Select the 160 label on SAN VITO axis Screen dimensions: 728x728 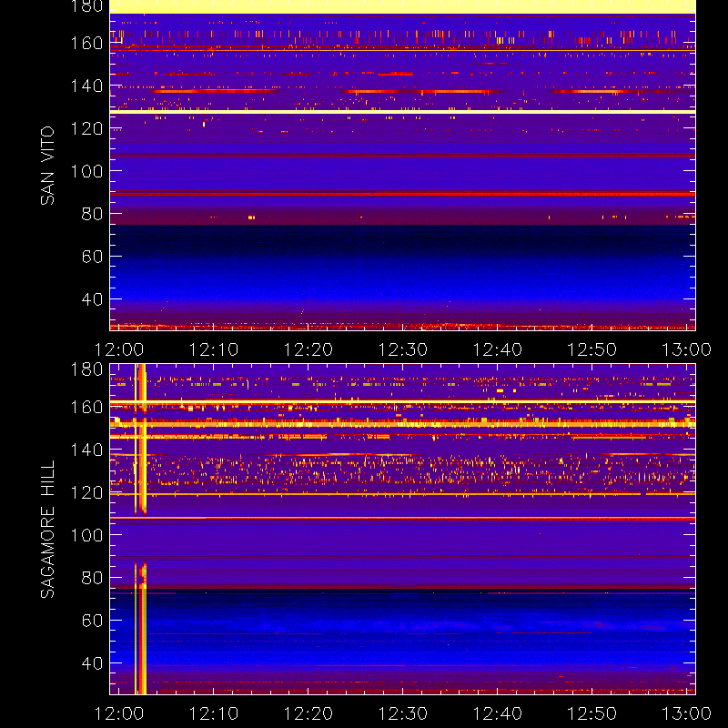pos(86,43)
